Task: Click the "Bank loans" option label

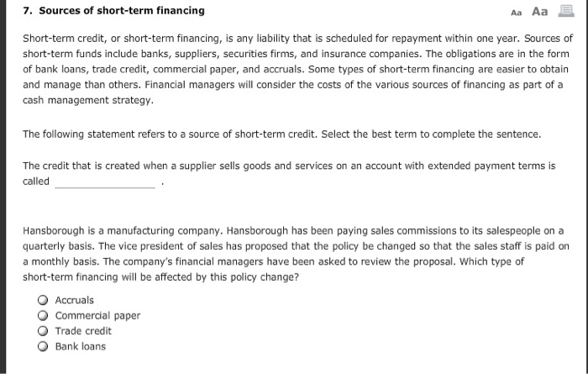Action: [x=81, y=346]
